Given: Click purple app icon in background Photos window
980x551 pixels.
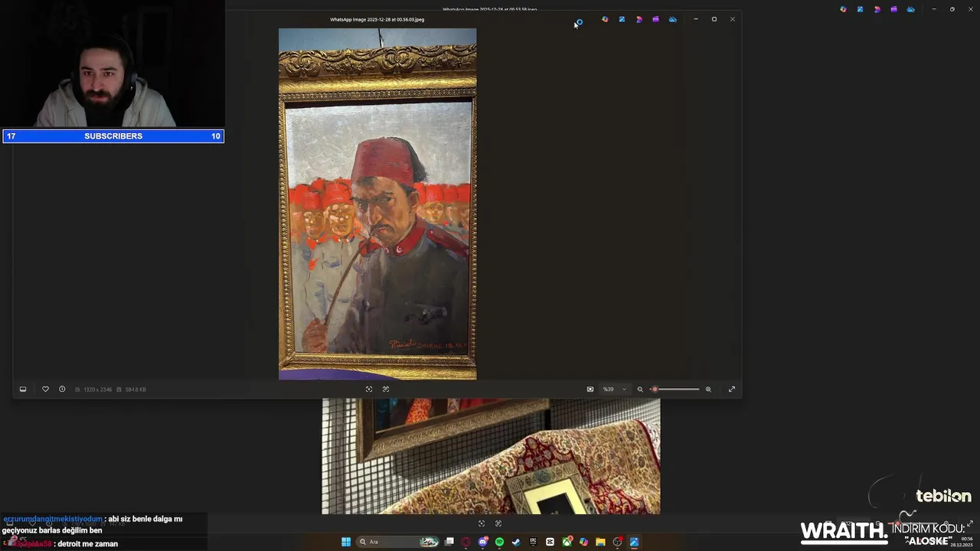Looking at the screenshot, I should click(x=893, y=9).
